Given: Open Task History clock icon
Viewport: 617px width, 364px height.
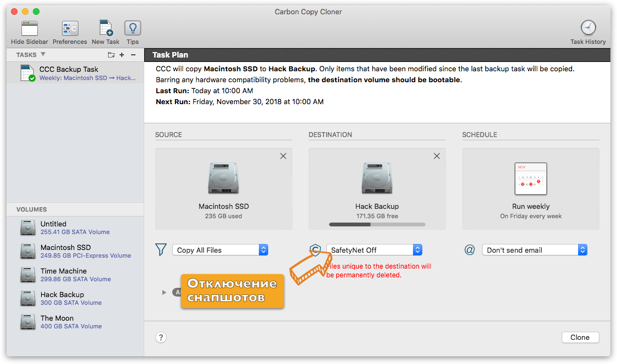Looking at the screenshot, I should tap(588, 28).
